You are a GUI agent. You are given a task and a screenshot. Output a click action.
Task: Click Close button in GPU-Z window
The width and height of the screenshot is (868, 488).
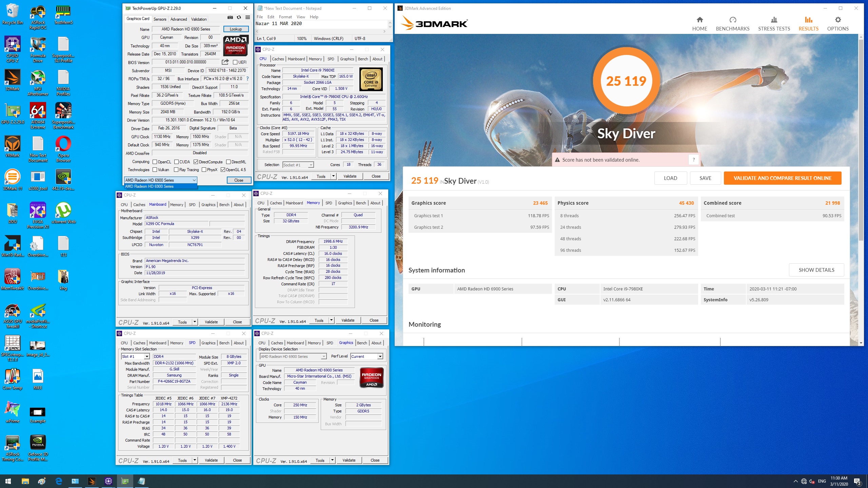pyautogui.click(x=239, y=180)
